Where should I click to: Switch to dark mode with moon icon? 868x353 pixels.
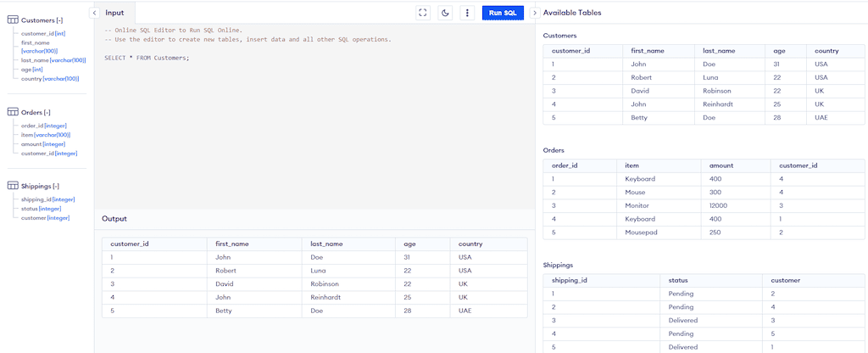445,13
